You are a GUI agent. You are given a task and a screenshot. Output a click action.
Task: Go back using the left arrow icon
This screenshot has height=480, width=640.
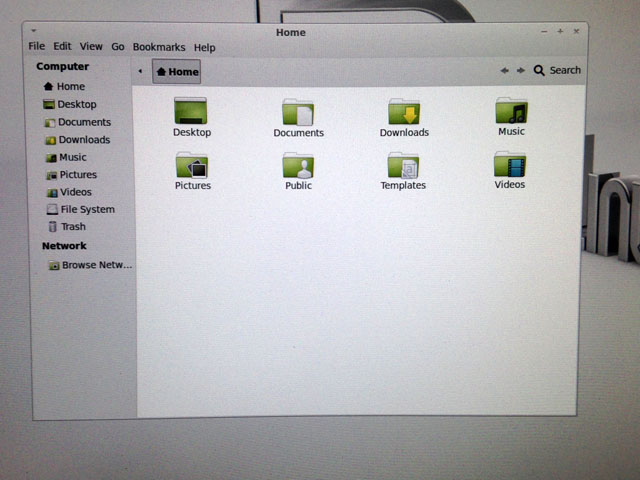(504, 71)
